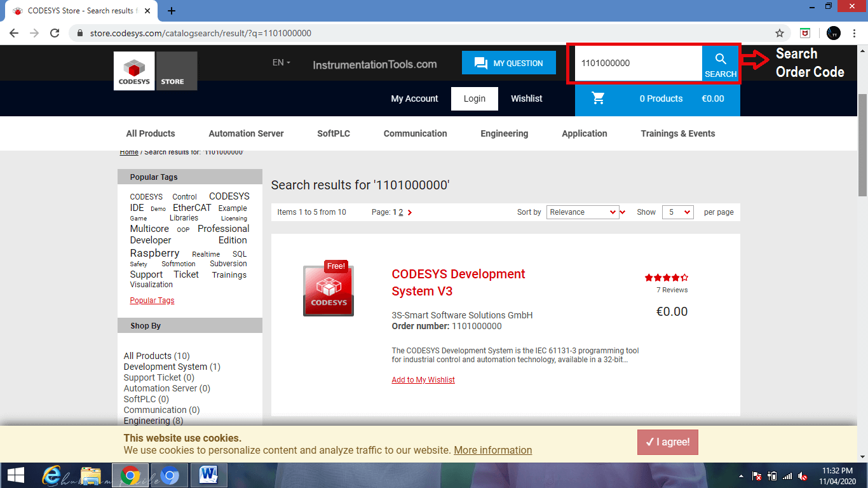Click the network signal tray icon

coord(788,476)
